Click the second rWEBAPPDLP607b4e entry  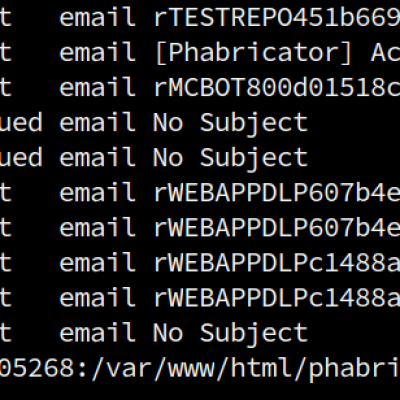pyautogui.click(x=277, y=227)
